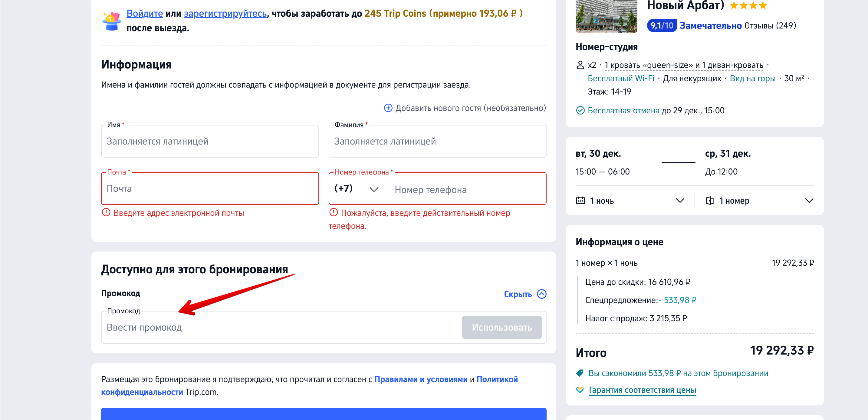The height and width of the screenshot is (420, 868).
Task: Click the price match guarantee heart icon
Action: [x=580, y=390]
